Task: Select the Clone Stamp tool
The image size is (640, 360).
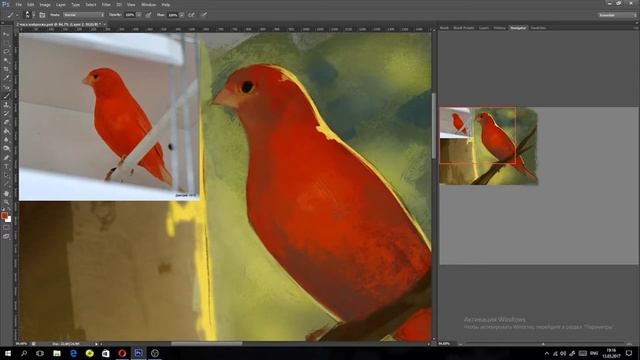Action: coord(6,105)
